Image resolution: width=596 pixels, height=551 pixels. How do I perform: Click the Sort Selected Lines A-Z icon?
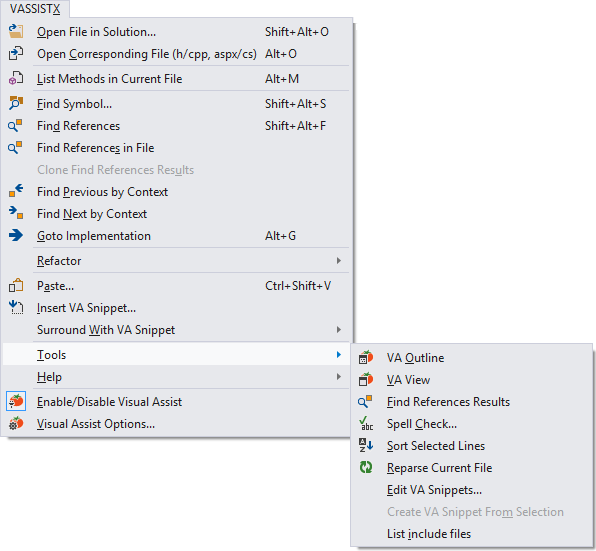pyautogui.click(x=366, y=445)
